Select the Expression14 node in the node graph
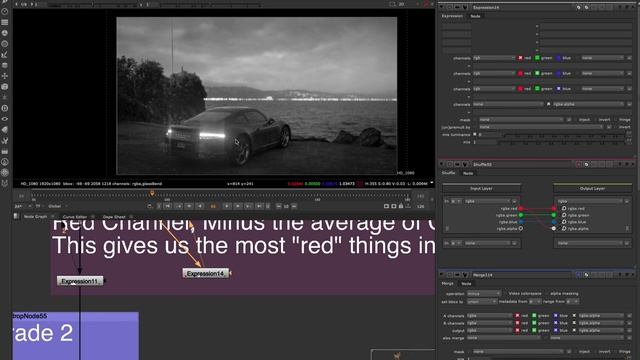640x360 pixels. click(206, 273)
